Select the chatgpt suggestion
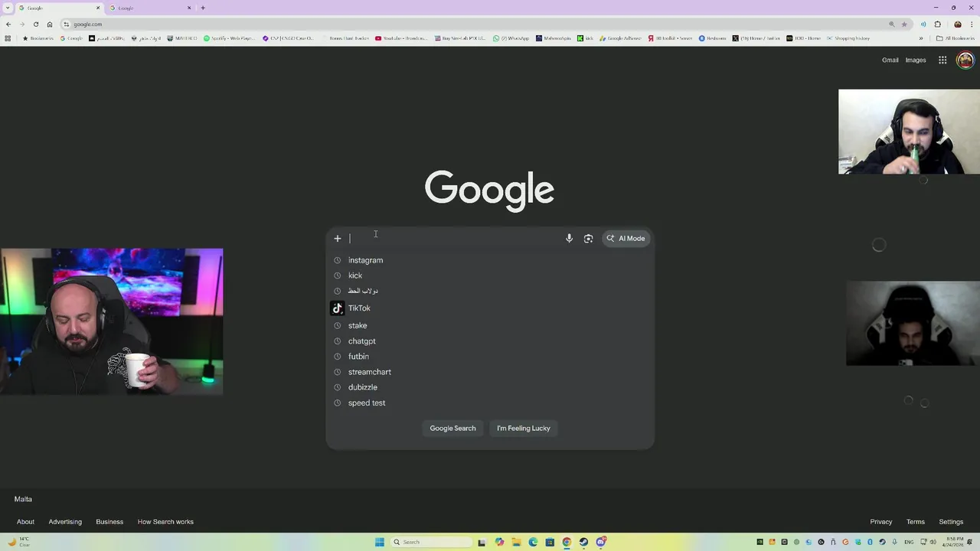Screen dimensions: 980x551 (490, 341)
